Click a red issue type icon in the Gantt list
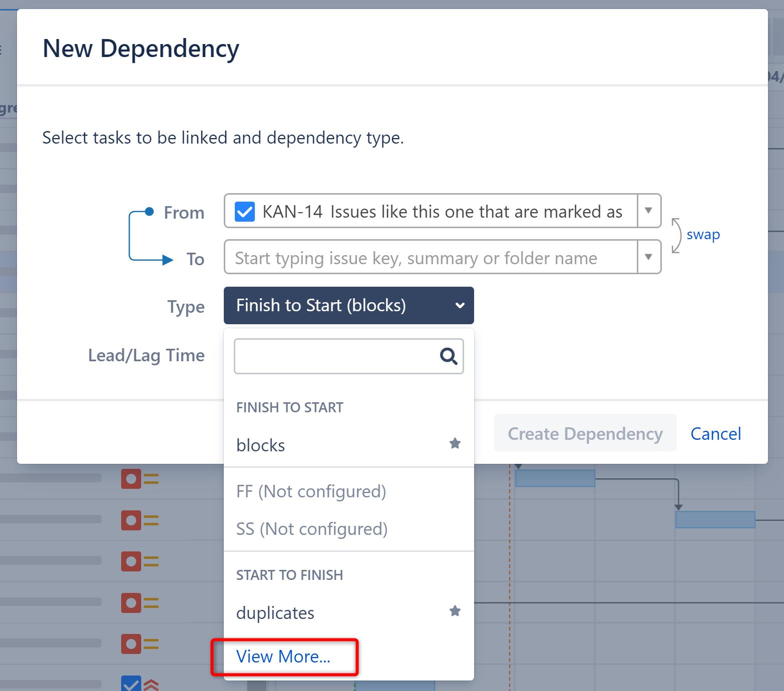Screen dimensions: 784x691 pos(131,479)
